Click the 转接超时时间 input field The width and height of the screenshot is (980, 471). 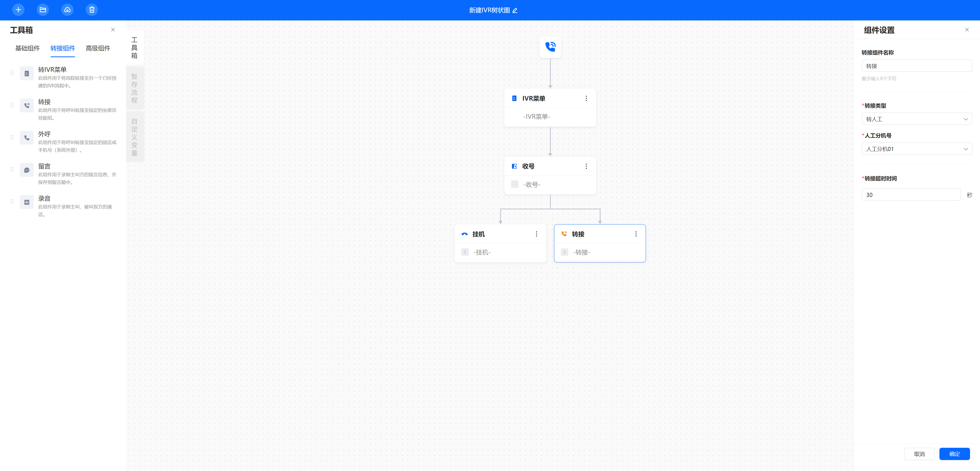911,195
